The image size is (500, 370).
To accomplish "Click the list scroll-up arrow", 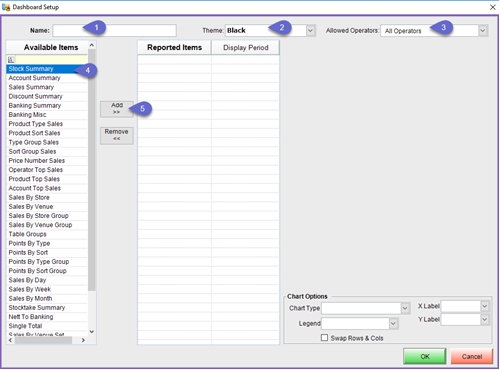I will (92, 45).
